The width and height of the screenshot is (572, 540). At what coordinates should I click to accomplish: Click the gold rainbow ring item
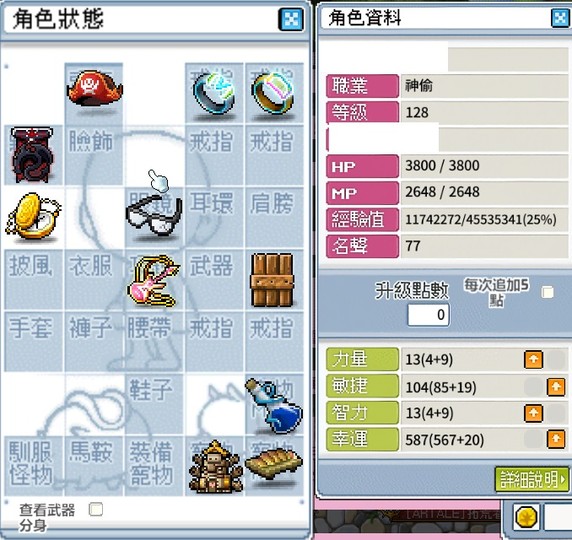(273, 93)
